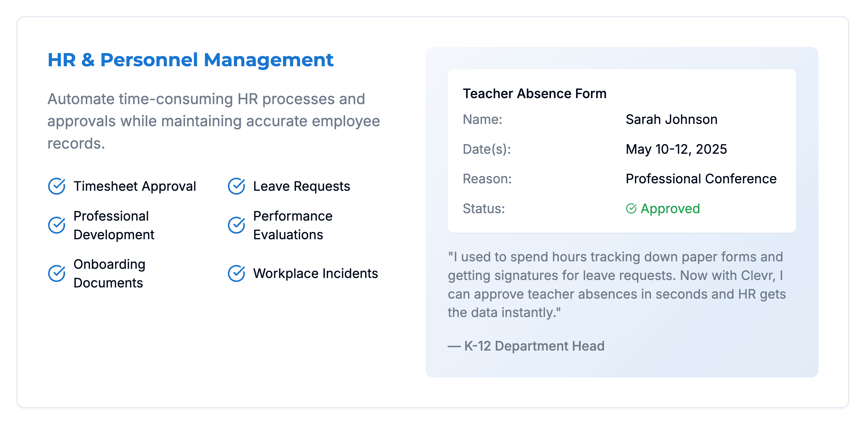The height and width of the screenshot is (424, 868).
Task: Click the checkmark icon beside Timesheet Approval
Action: coord(57,186)
